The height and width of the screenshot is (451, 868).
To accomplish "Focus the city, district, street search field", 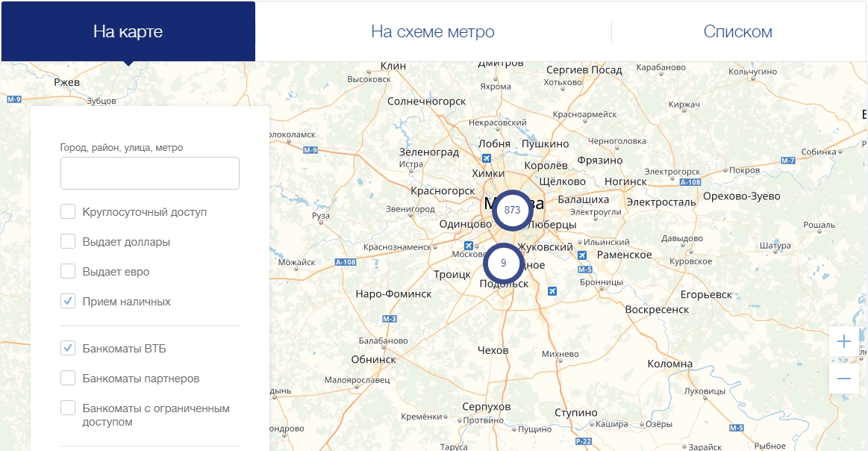I will click(150, 173).
